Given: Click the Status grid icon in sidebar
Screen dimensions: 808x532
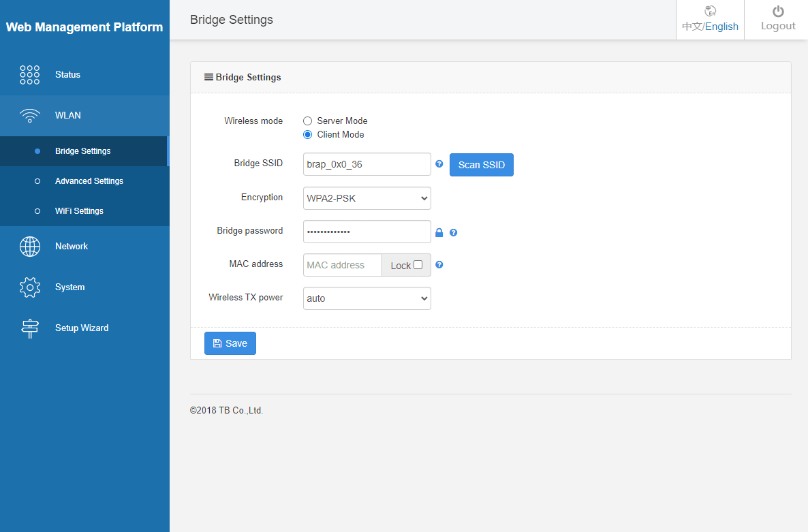Looking at the screenshot, I should pos(30,75).
